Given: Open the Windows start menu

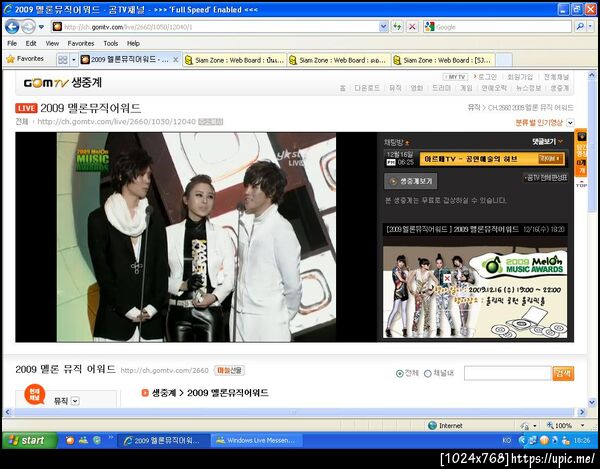Looking at the screenshot, I should (x=30, y=440).
